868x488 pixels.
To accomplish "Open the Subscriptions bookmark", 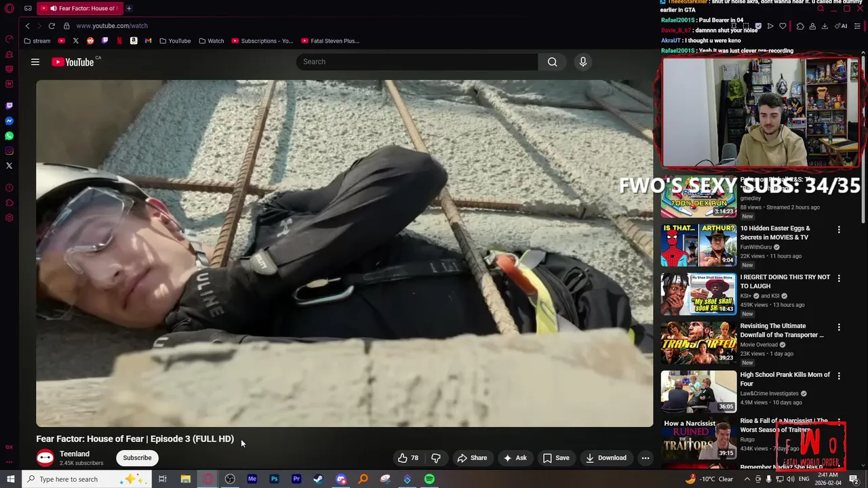I will click(x=262, y=41).
